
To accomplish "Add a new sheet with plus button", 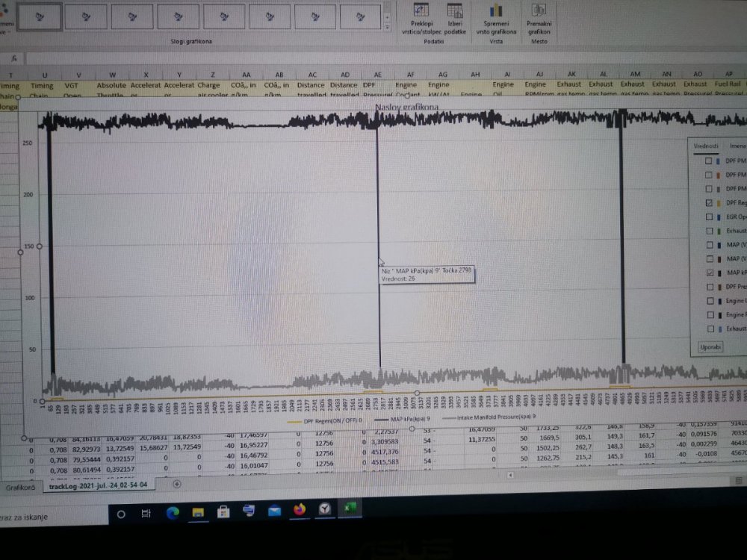I will (177, 484).
